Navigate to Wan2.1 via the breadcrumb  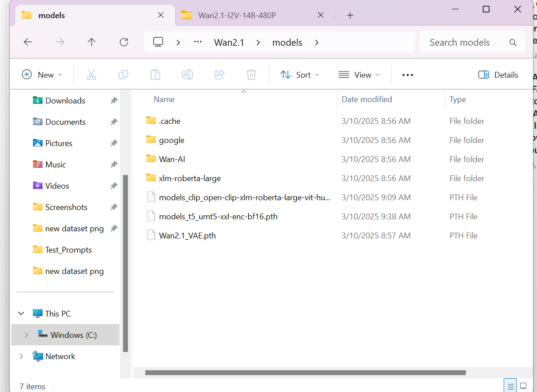point(229,42)
